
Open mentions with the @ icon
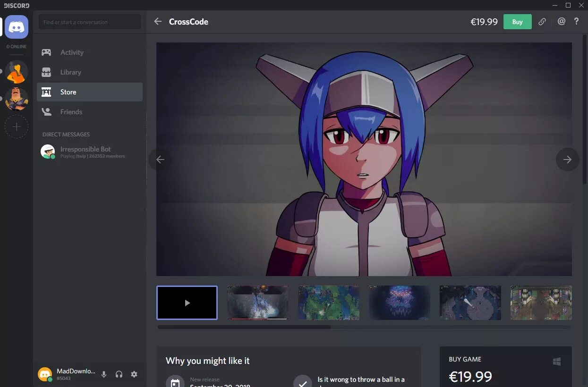561,21
